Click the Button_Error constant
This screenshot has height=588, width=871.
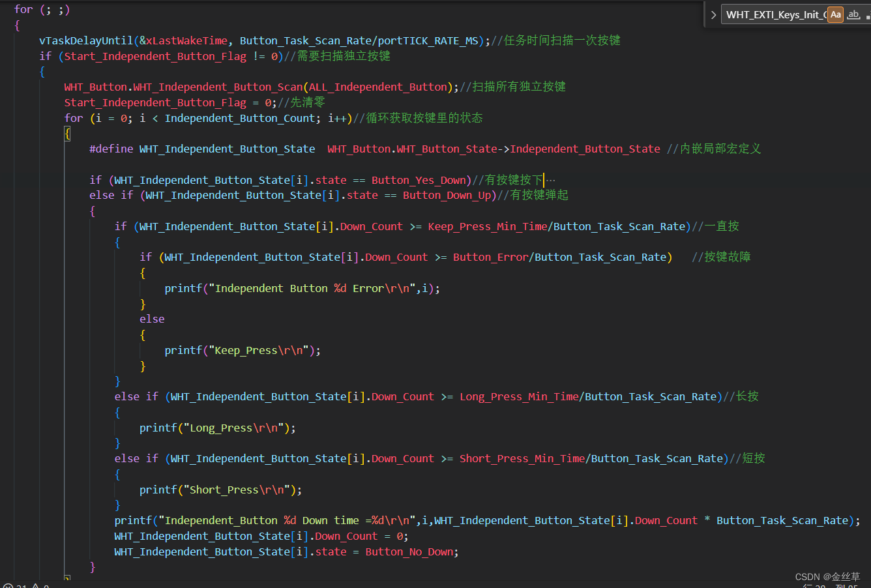click(490, 257)
